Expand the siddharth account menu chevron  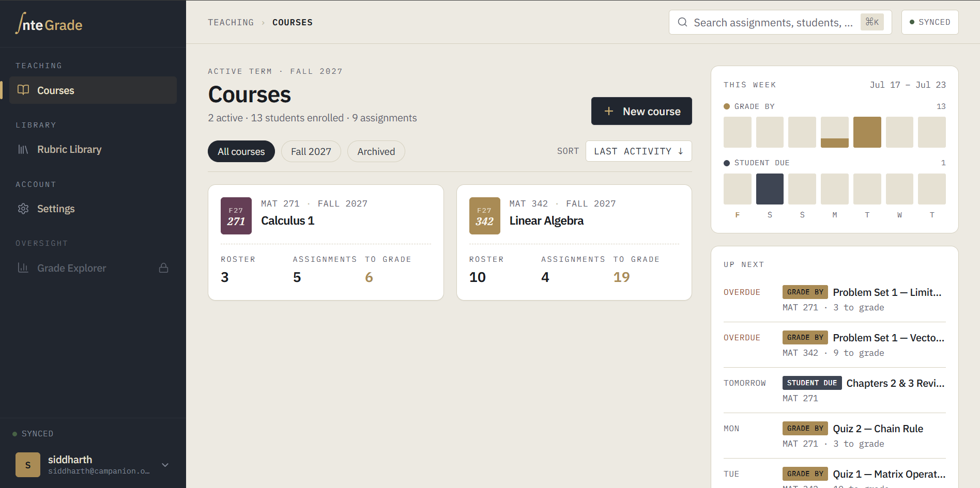(x=165, y=465)
